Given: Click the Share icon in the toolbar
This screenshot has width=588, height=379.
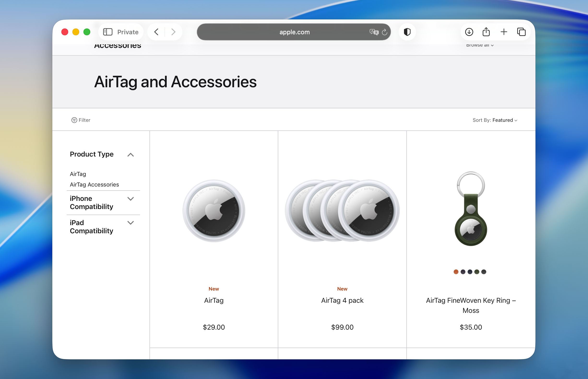Looking at the screenshot, I should (x=486, y=32).
